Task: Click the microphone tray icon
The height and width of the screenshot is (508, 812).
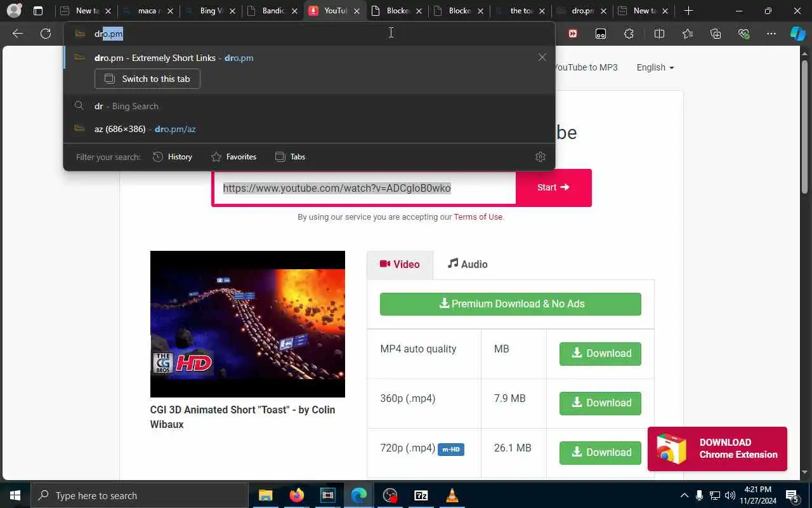Action: click(699, 495)
